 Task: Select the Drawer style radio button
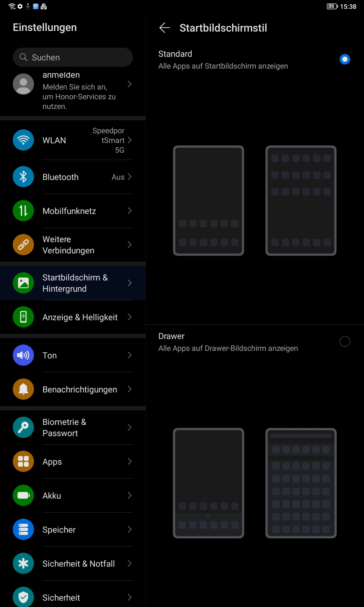[345, 341]
